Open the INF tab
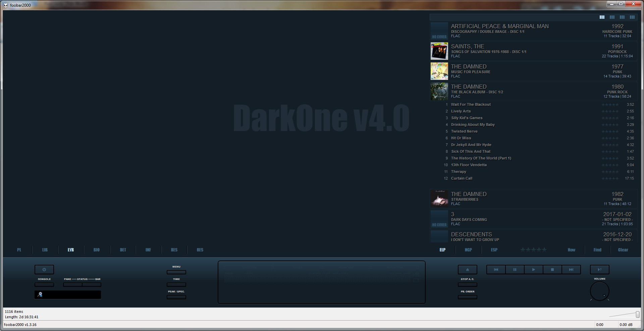The width and height of the screenshot is (644, 331). (x=148, y=250)
